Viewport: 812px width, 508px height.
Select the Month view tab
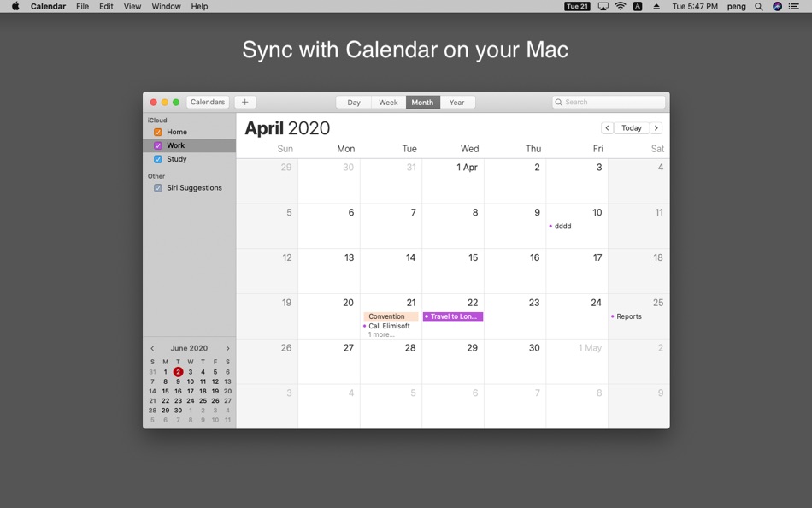pos(422,102)
